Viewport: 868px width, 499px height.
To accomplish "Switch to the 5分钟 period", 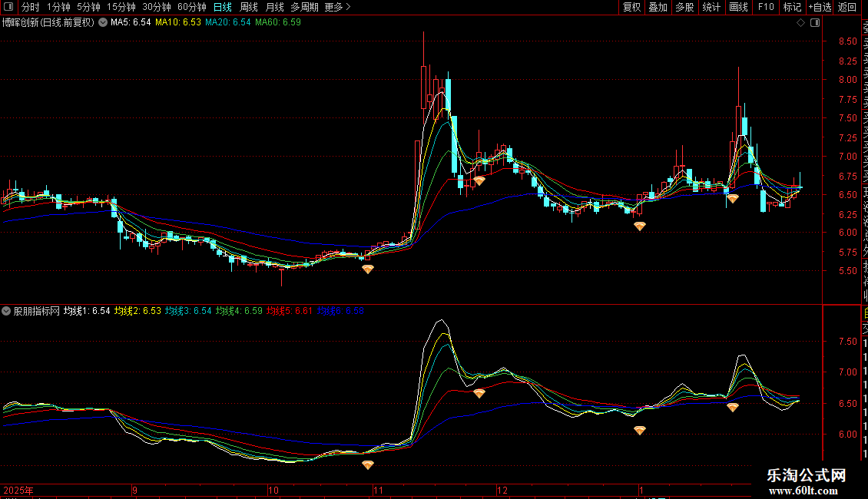I will tap(88, 7).
